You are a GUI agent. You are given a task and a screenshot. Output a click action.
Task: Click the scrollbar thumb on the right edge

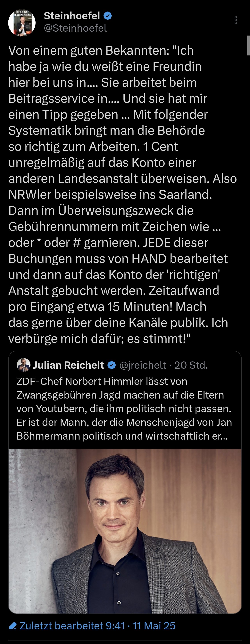click(248, 45)
